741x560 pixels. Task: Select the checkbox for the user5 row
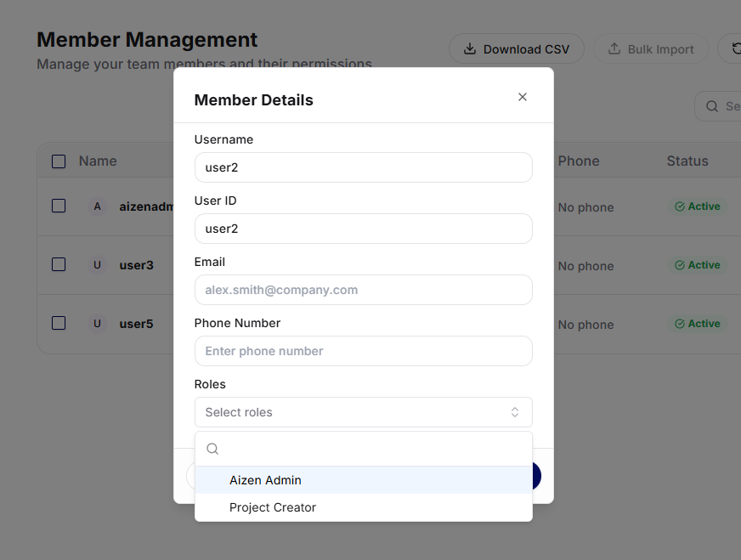(59, 323)
